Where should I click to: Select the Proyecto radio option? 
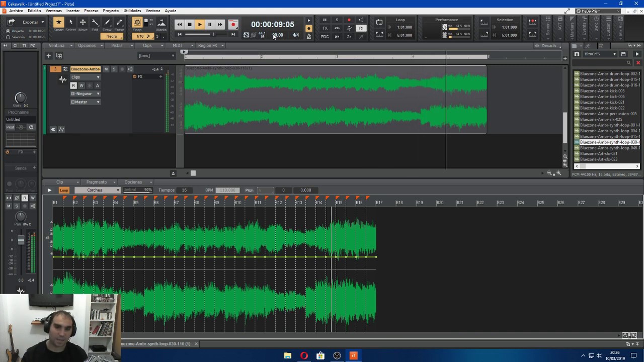pos(8,31)
